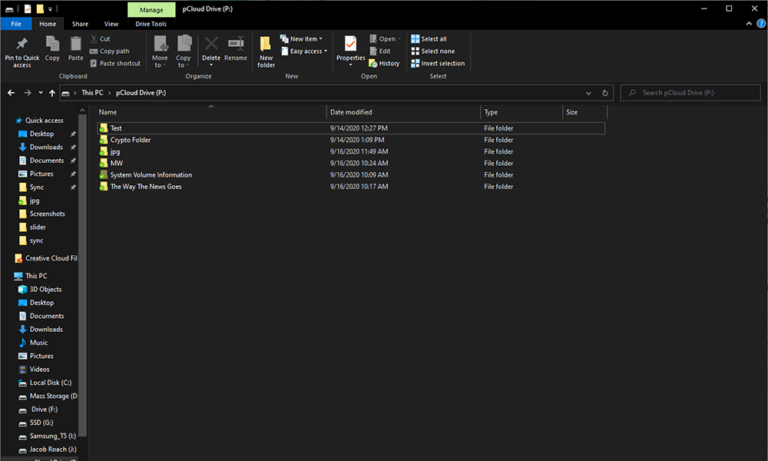
Task: Click Paste shortcut command
Action: pyautogui.click(x=115, y=63)
